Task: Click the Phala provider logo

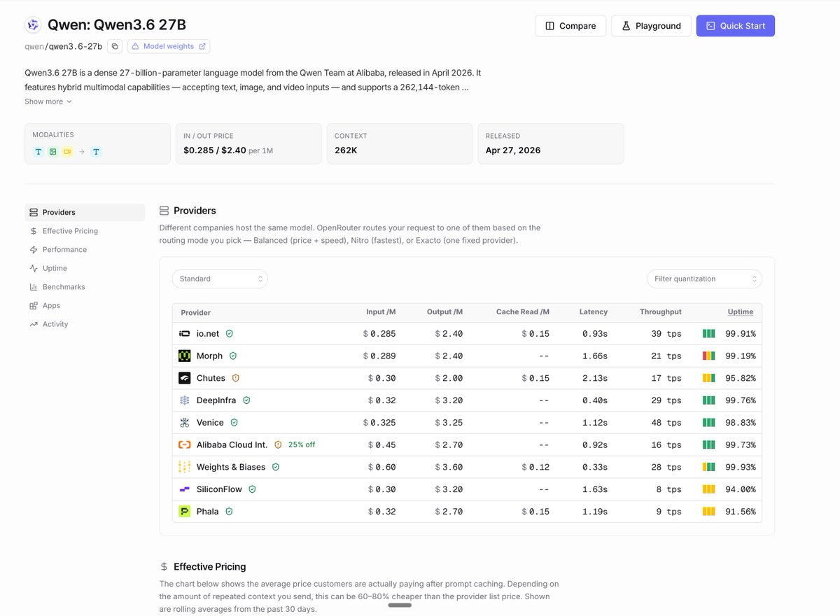Action: pos(185,512)
